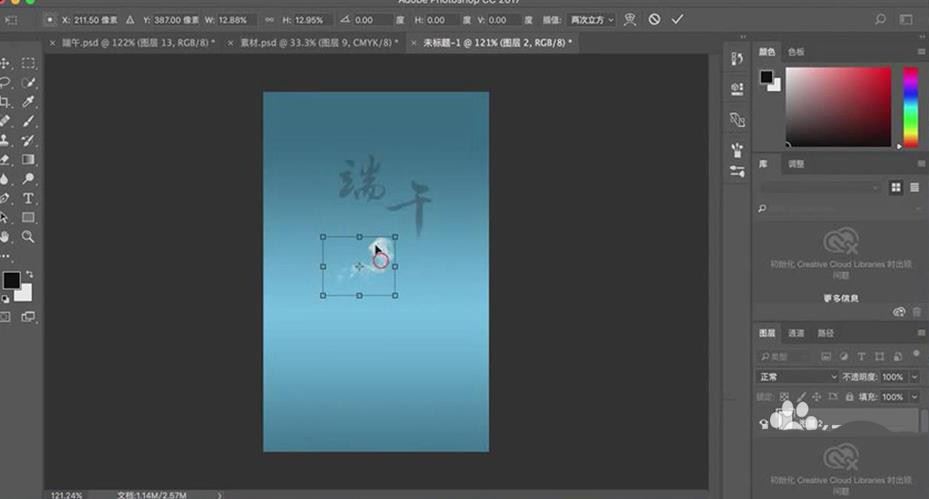
Task: Toggle layer visibility eye in the Layers panel
Action: point(764,423)
